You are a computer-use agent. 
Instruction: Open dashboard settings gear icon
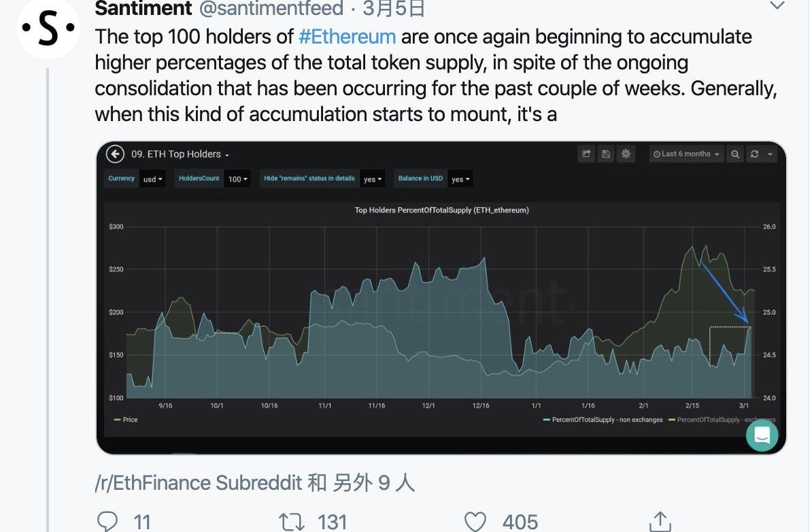coord(626,154)
